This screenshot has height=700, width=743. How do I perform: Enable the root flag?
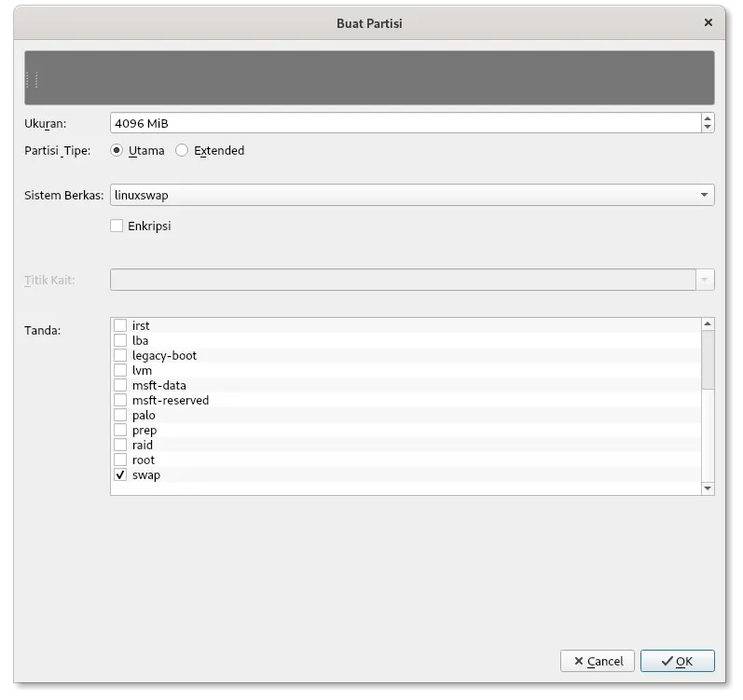tap(120, 460)
